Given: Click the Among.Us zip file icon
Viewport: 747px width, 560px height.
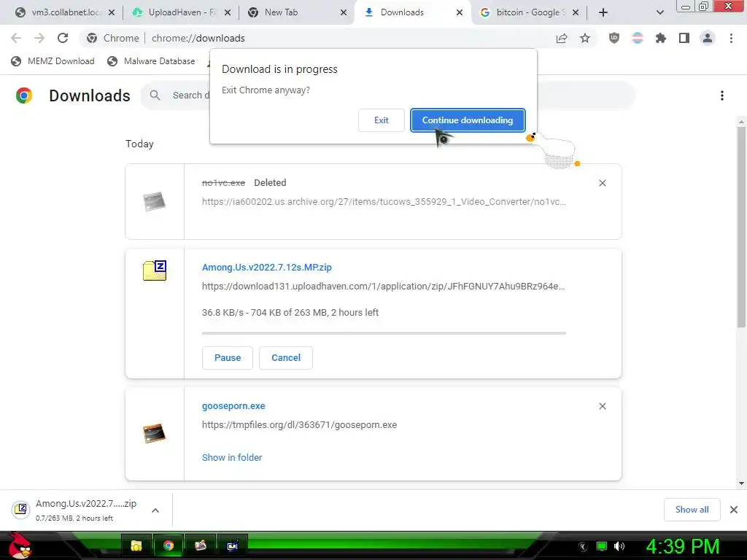Looking at the screenshot, I should 155,271.
